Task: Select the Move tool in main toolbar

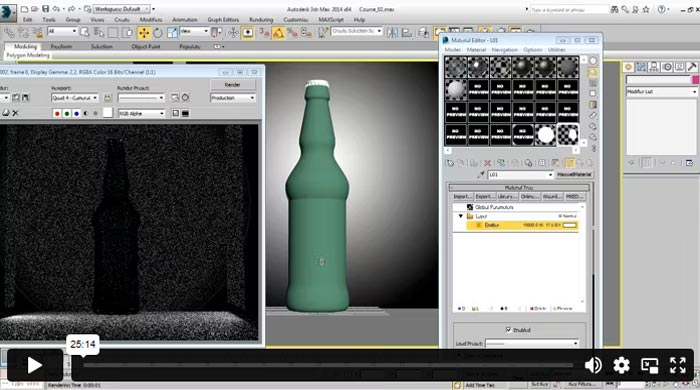Action: (x=144, y=33)
